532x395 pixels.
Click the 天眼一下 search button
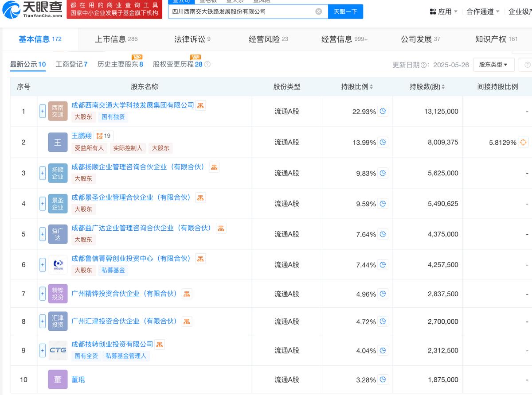[345, 12]
